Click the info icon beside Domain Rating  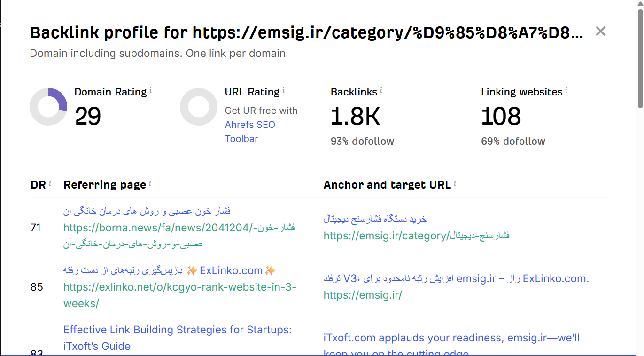coord(150,90)
